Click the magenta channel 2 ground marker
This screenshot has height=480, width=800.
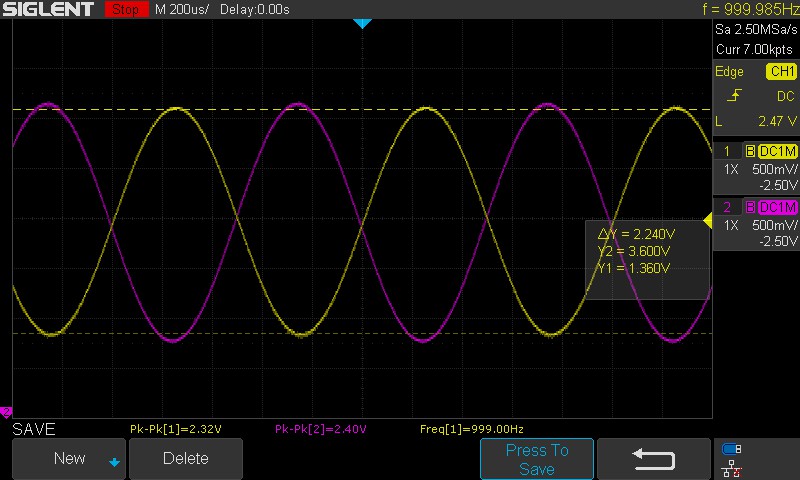pos(6,412)
